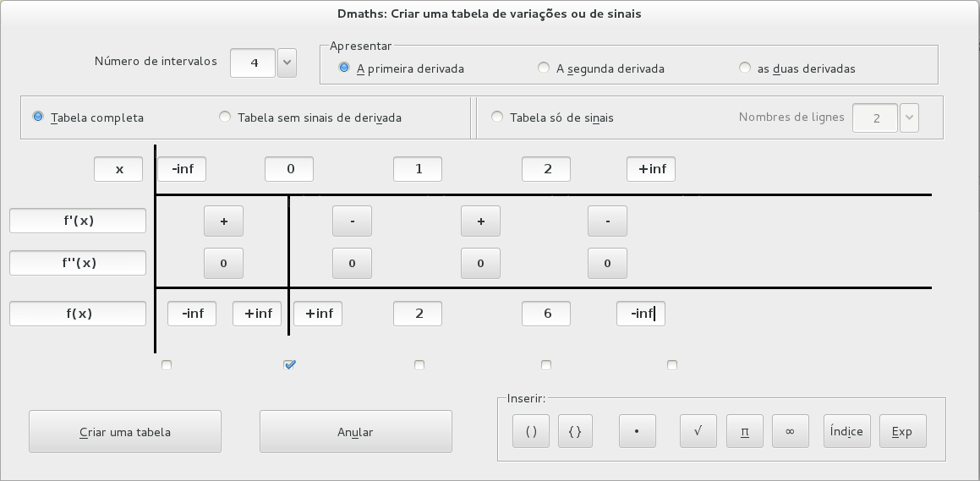Insert parentheses symbol button
980x481 pixels.
pos(531,431)
